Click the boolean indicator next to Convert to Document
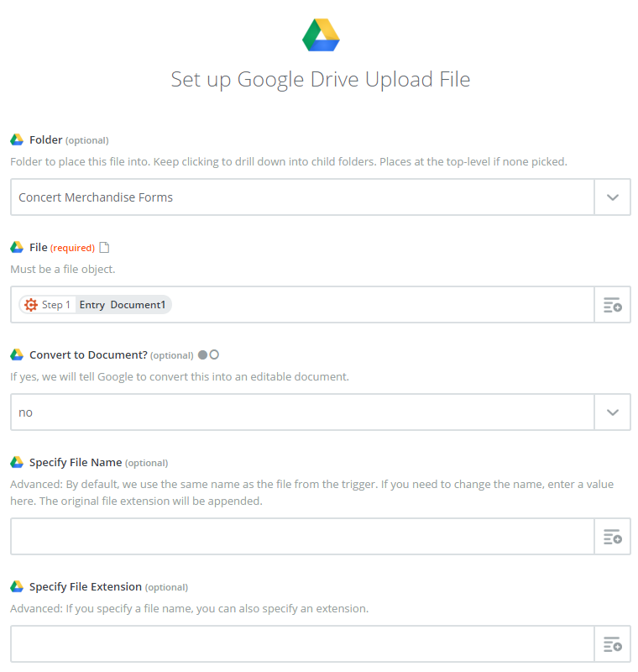The width and height of the screenshot is (638, 672). click(208, 354)
